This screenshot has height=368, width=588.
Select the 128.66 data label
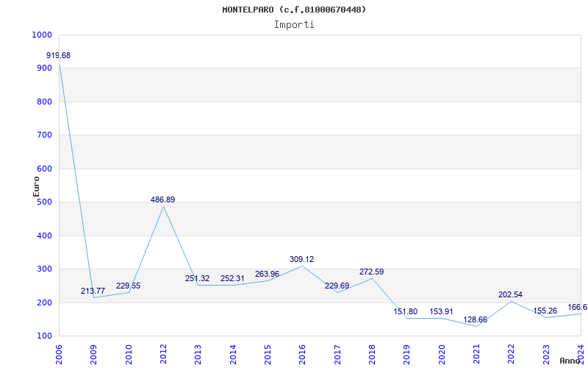tap(475, 320)
